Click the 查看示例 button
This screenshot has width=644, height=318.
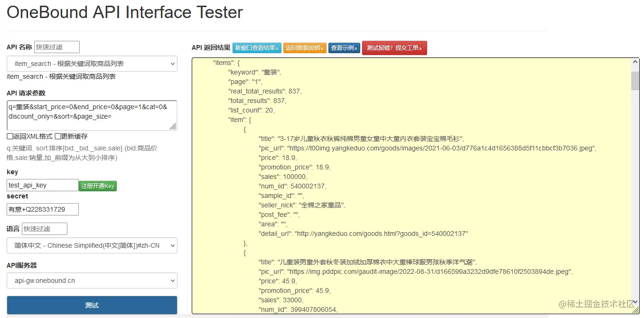pos(344,48)
